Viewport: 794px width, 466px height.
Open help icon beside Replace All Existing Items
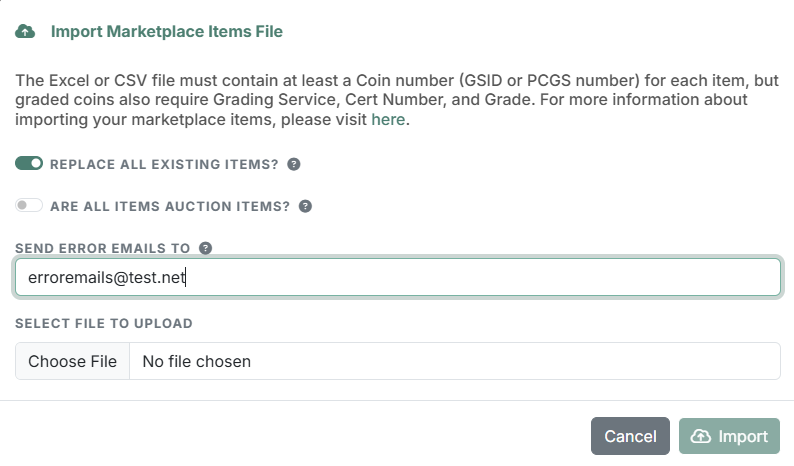pyautogui.click(x=294, y=164)
